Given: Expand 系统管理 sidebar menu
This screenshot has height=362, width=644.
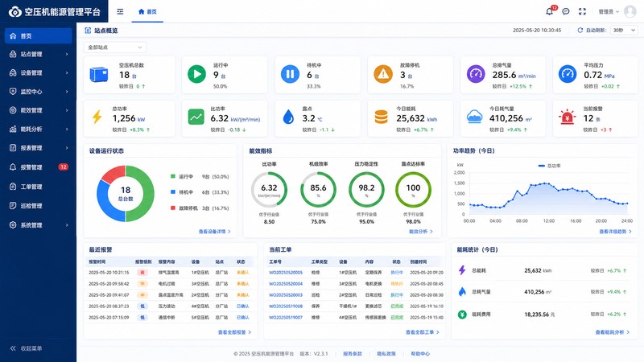Looking at the screenshot, I should tap(38, 225).
